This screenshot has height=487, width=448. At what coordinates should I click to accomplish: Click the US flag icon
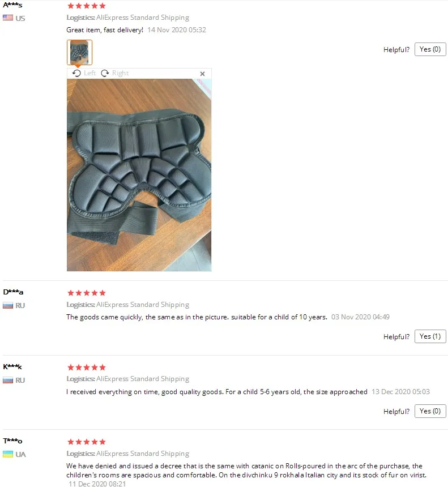tap(8, 18)
